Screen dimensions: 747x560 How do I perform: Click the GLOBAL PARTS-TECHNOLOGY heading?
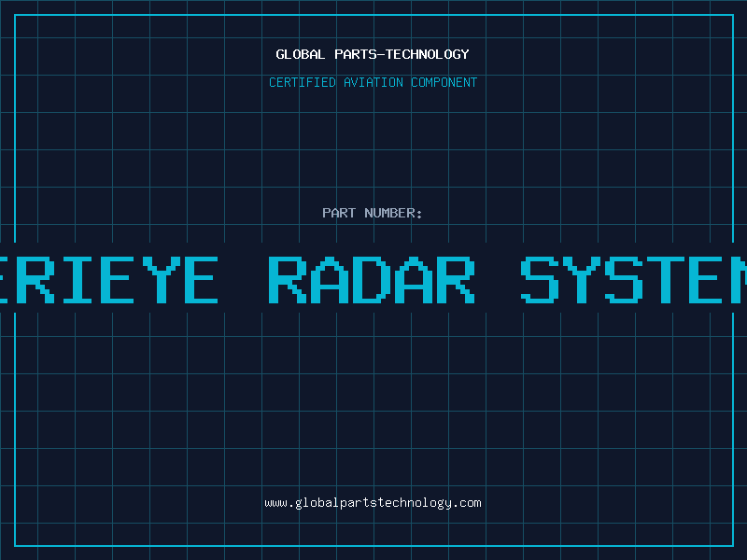coord(373,54)
